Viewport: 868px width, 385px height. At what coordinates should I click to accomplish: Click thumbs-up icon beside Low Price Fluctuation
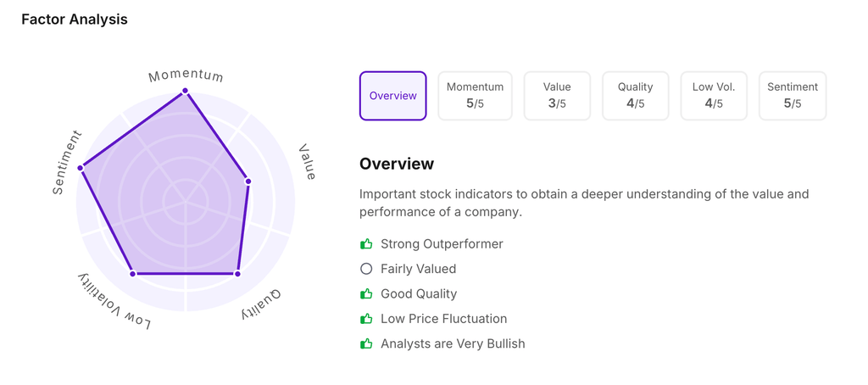pyautogui.click(x=366, y=319)
